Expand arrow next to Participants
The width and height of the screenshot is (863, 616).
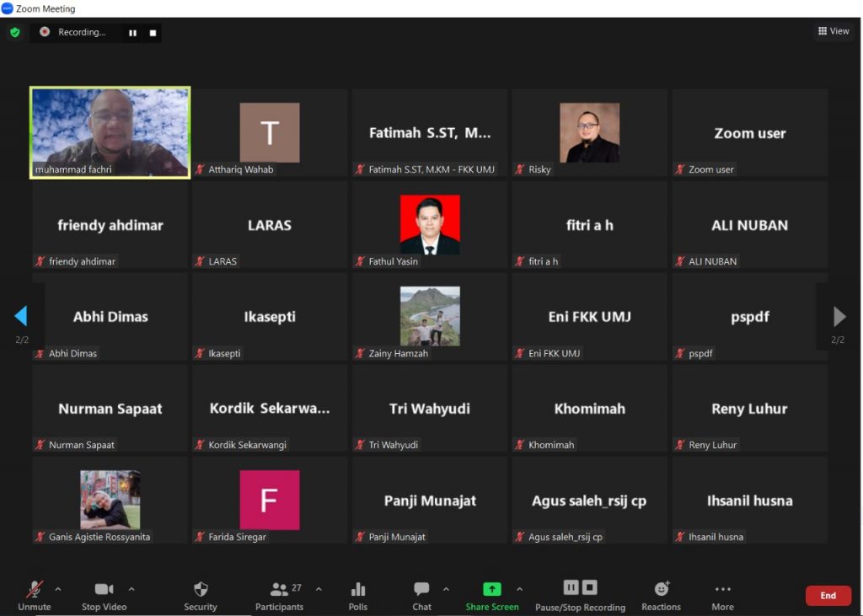click(x=319, y=589)
